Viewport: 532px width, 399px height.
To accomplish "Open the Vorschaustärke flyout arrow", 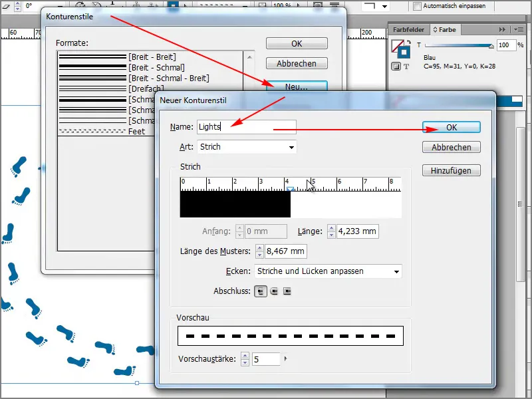I will 285,358.
